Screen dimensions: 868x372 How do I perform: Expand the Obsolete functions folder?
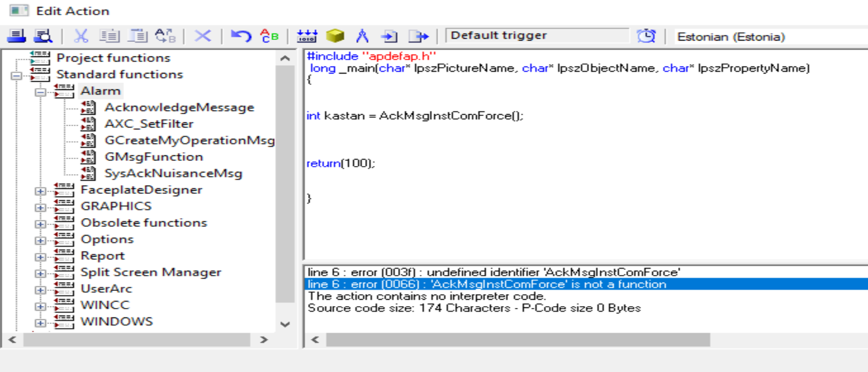[41, 224]
